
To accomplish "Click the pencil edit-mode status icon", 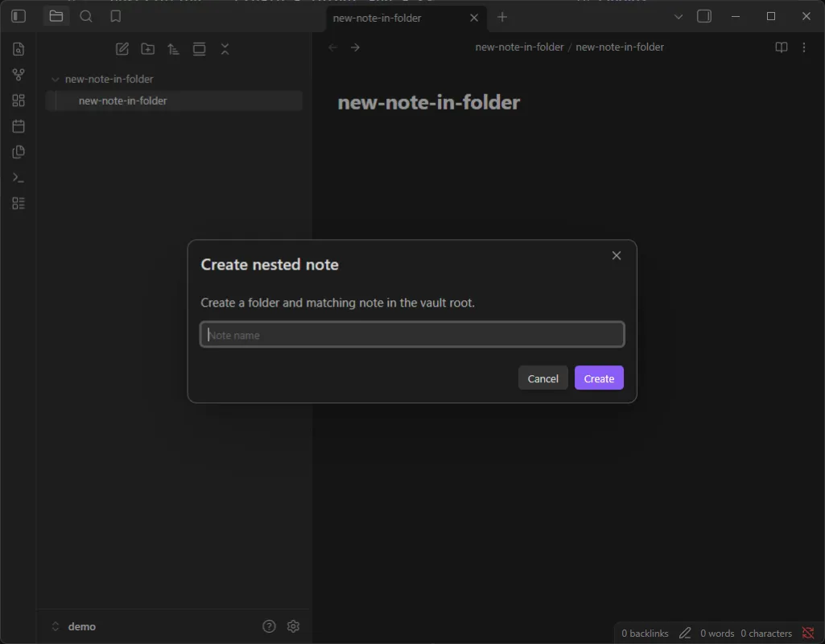I will 684,633.
